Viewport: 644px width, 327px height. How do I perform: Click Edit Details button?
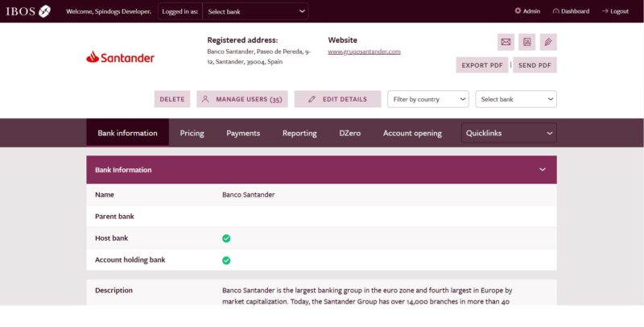(x=337, y=99)
